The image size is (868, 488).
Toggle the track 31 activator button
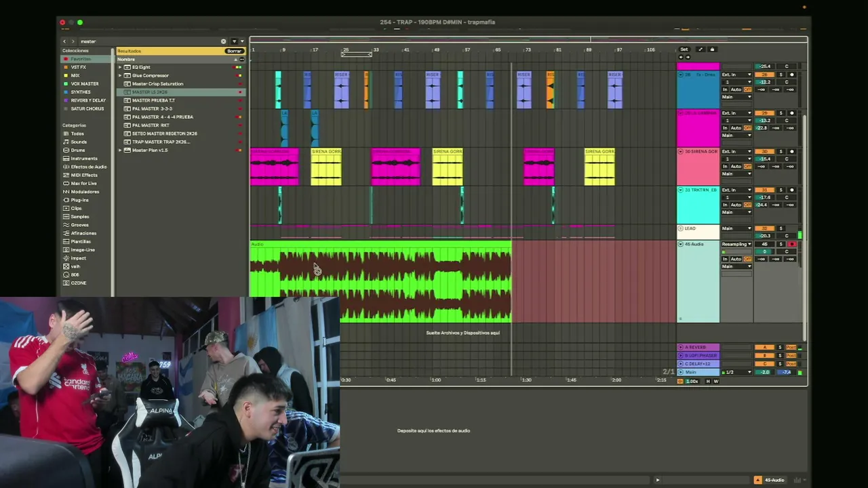[765, 190]
